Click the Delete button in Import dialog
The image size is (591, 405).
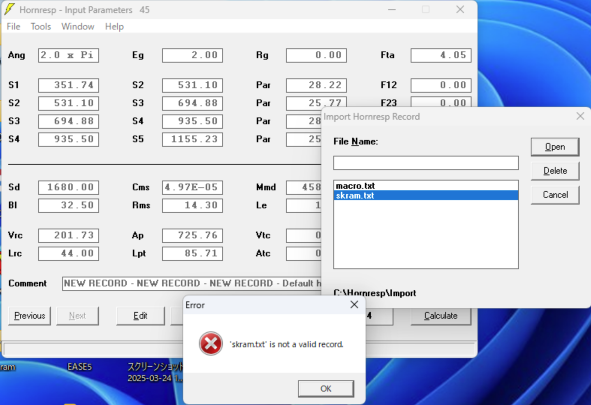coord(555,171)
